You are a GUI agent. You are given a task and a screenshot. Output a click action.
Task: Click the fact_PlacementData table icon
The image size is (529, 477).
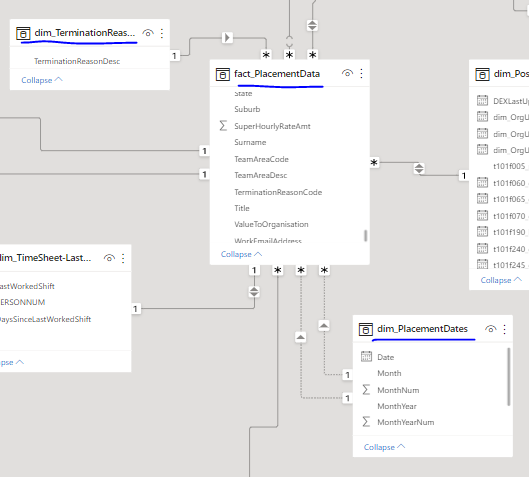pyautogui.click(x=223, y=74)
